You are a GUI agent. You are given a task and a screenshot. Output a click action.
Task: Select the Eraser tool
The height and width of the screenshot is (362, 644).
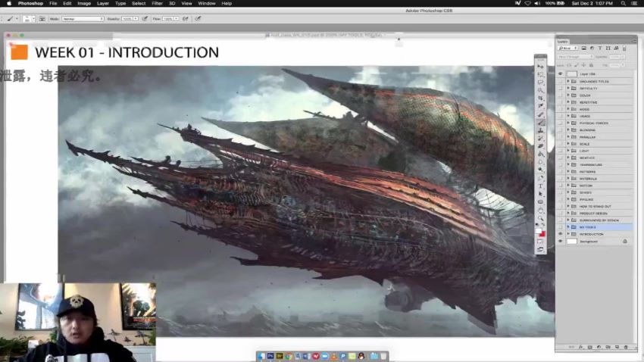(540, 146)
